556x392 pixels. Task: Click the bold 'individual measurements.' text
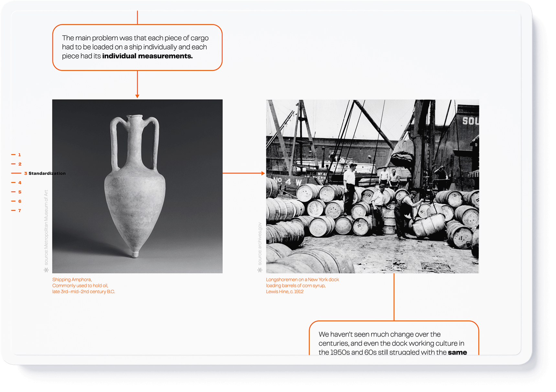click(147, 56)
